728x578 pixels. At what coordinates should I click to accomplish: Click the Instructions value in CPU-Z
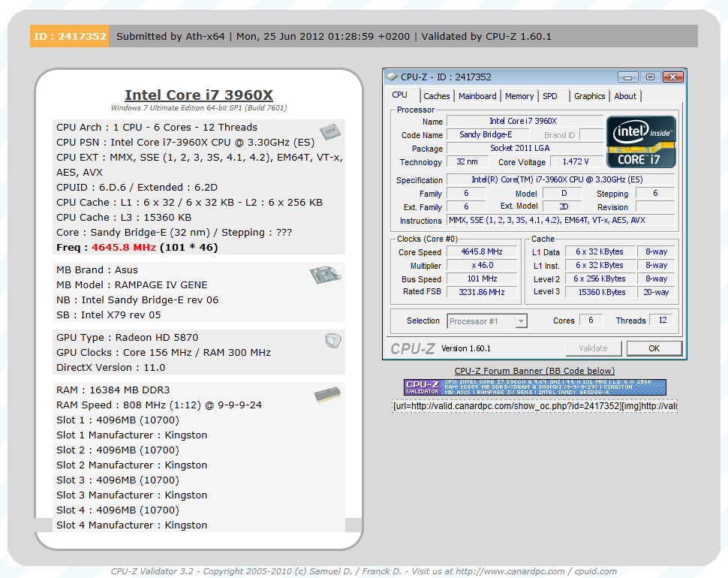561,221
